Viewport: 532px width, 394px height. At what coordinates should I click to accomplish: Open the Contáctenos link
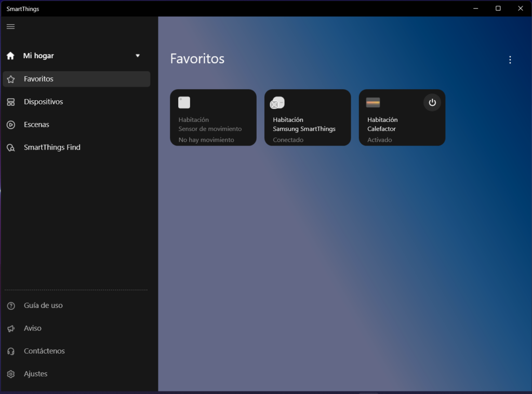coord(44,351)
